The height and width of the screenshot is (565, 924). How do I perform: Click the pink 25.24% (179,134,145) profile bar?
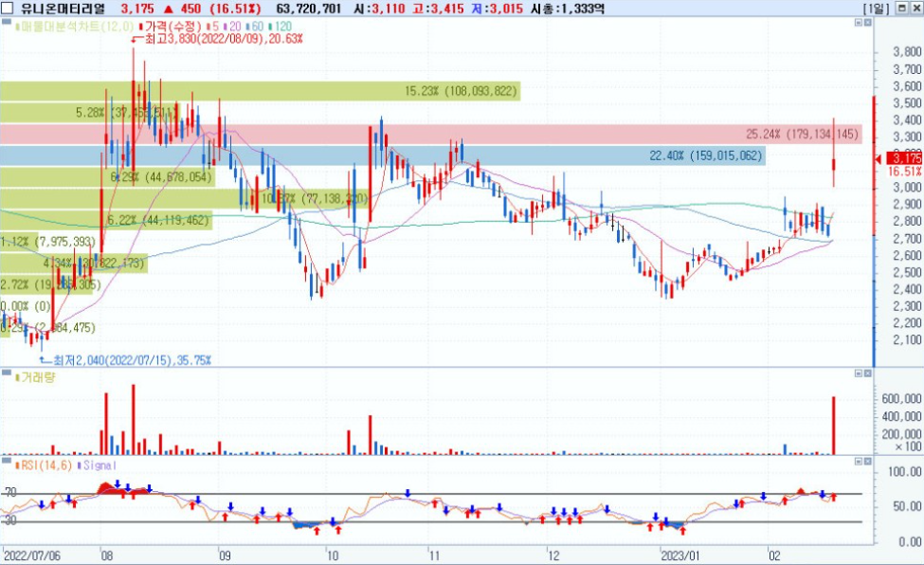pos(431,134)
